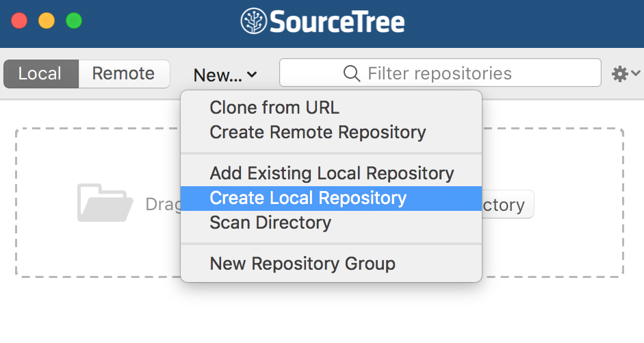Select Create Remote Repository

click(x=318, y=132)
